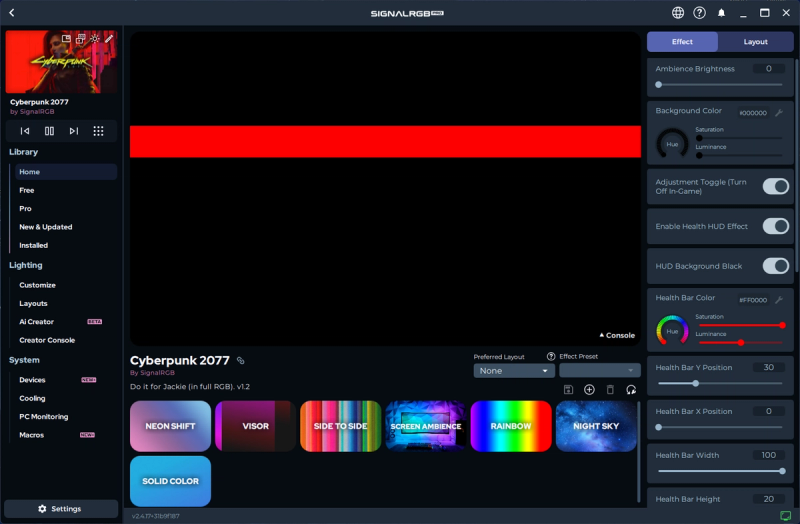Click Ambience Brightness slider
The width and height of the screenshot is (800, 524).
[x=720, y=85]
